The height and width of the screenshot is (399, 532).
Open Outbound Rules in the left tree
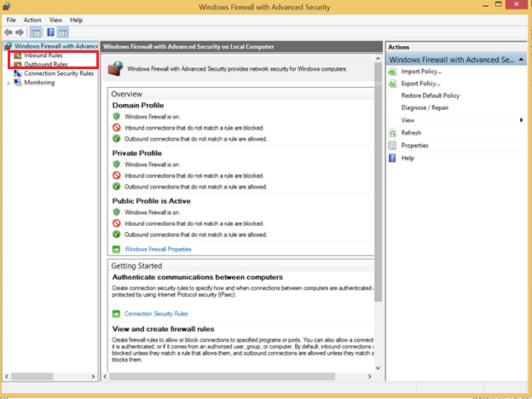tap(45, 64)
